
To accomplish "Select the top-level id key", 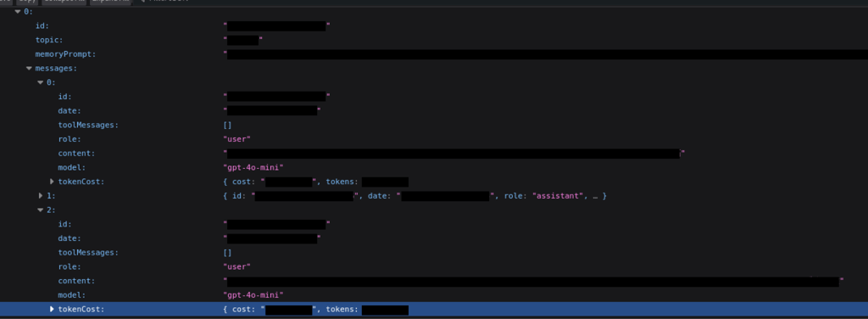I will point(42,25).
